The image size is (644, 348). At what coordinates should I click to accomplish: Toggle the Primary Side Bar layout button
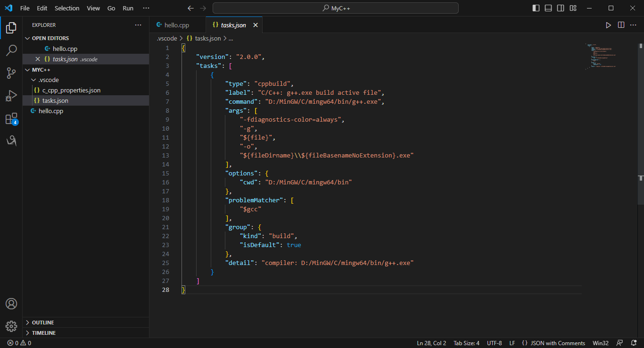536,8
